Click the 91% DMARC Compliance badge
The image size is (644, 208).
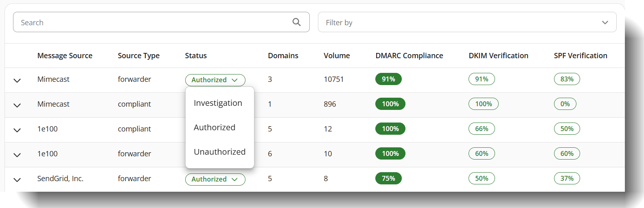(x=388, y=79)
